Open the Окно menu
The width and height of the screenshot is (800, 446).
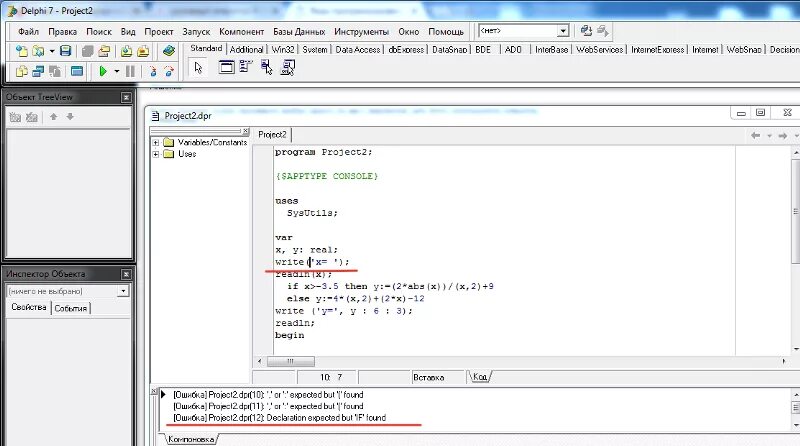(409, 32)
